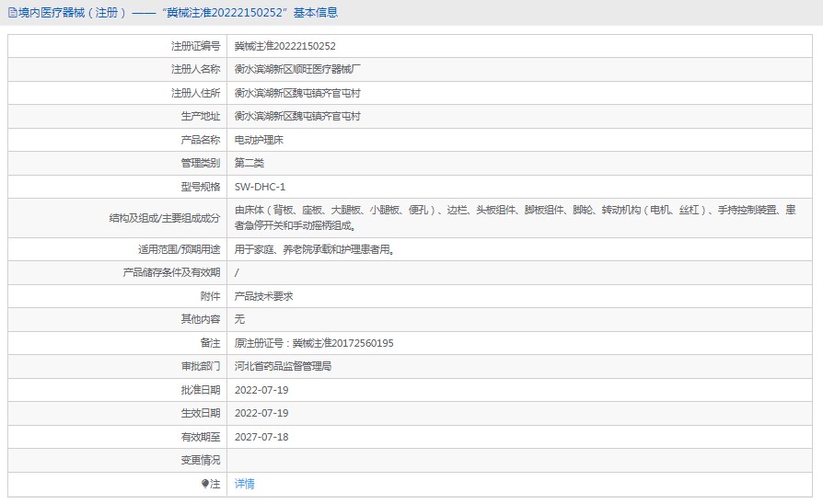The width and height of the screenshot is (823, 504).
Task: Select approving authority 河北省药品监督管理局
Action: 283,366
